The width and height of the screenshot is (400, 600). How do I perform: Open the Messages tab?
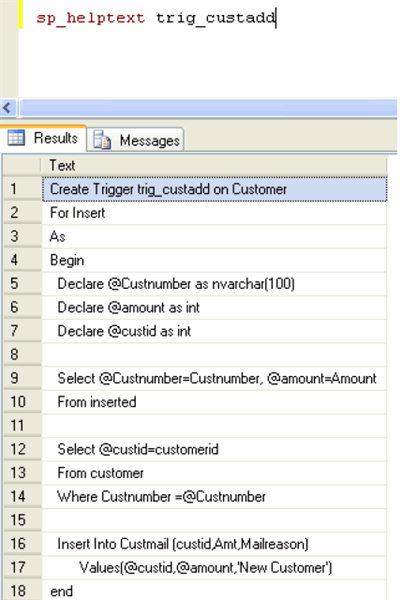[136, 140]
